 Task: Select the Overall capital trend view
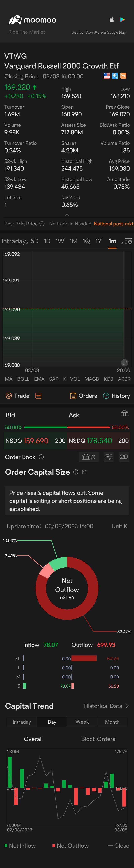(33, 739)
